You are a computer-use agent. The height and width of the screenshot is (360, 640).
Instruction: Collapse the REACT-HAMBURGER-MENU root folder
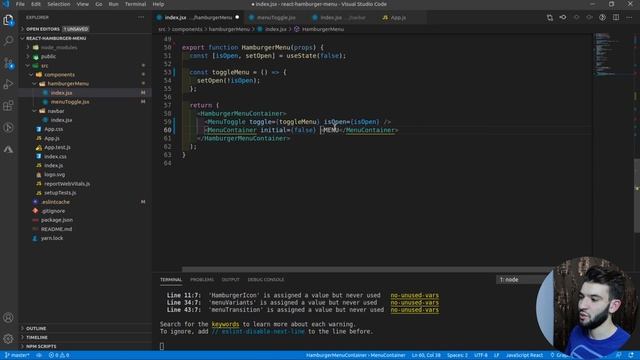(56, 38)
